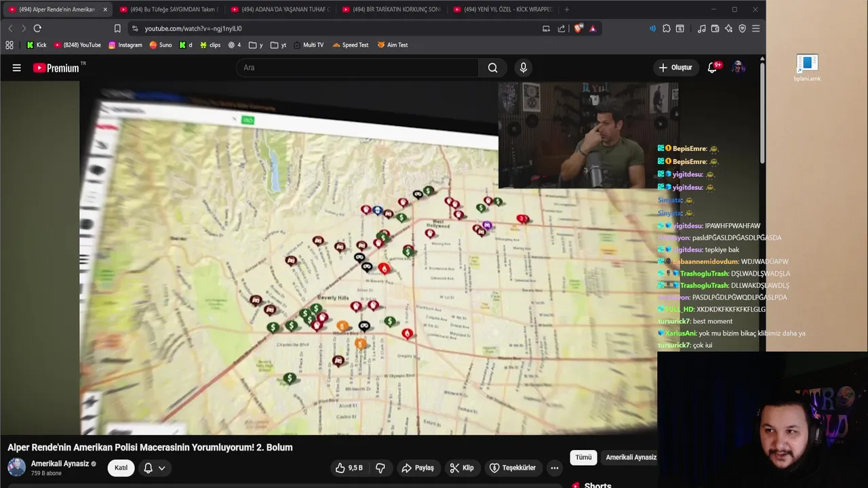The image size is (868, 488).
Task: Switch to 'ADANA'DA YAŞANAN TUHAF' tab
Action: (x=280, y=9)
